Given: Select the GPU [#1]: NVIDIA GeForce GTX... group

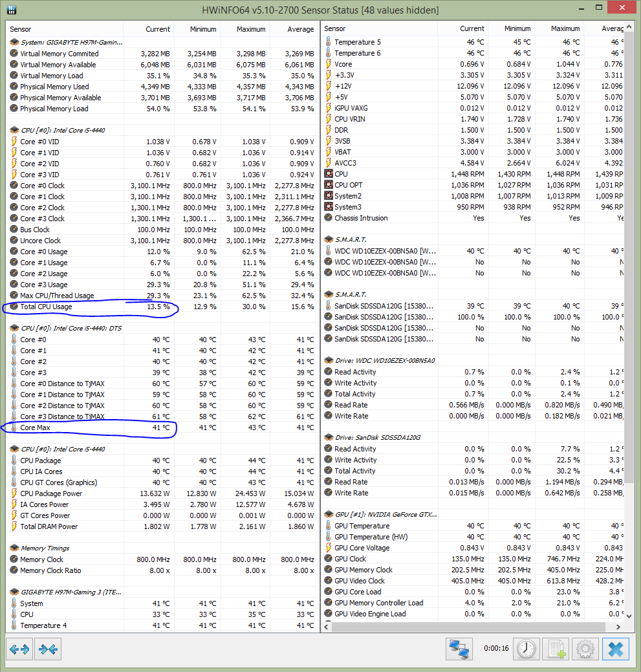Looking at the screenshot, I should 386,514.
